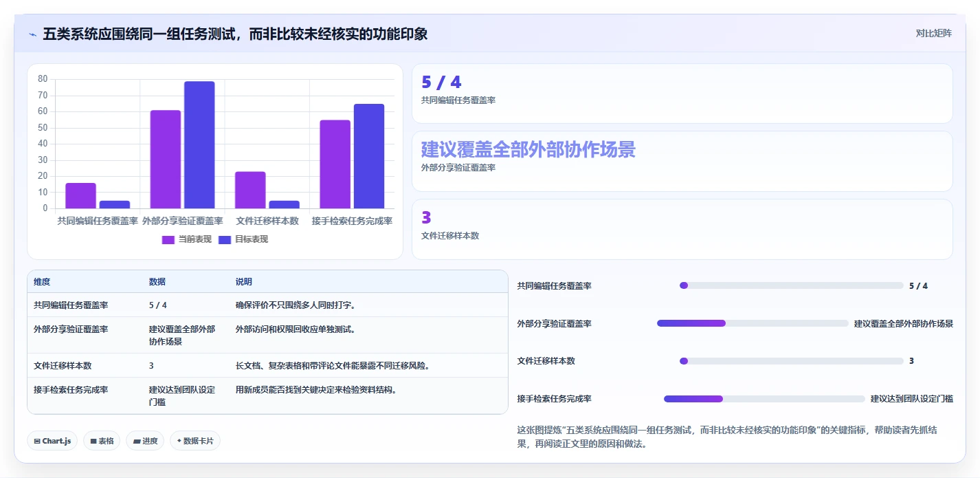Viewport: 980px width, 478px height.
Task: Select table cell 共同编辑任务覆盖率
Action: pyautogui.click(x=71, y=305)
